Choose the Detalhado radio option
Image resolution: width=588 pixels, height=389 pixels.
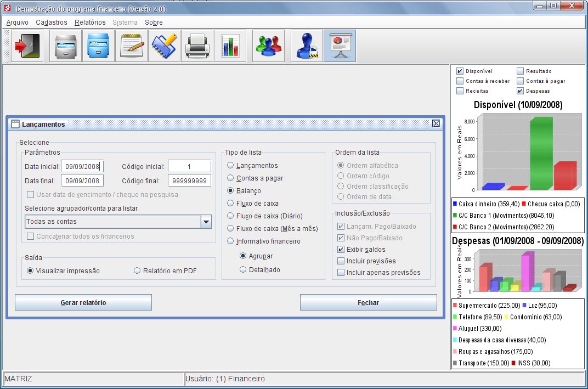coord(243,269)
